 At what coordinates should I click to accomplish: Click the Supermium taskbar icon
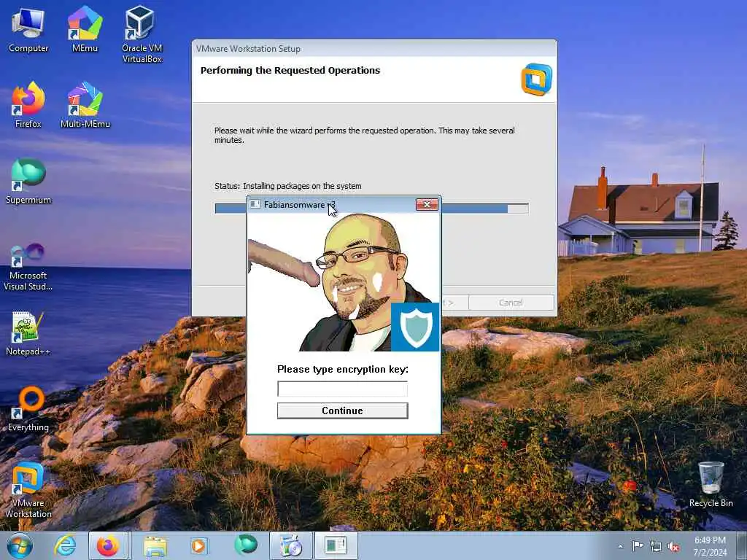click(245, 545)
